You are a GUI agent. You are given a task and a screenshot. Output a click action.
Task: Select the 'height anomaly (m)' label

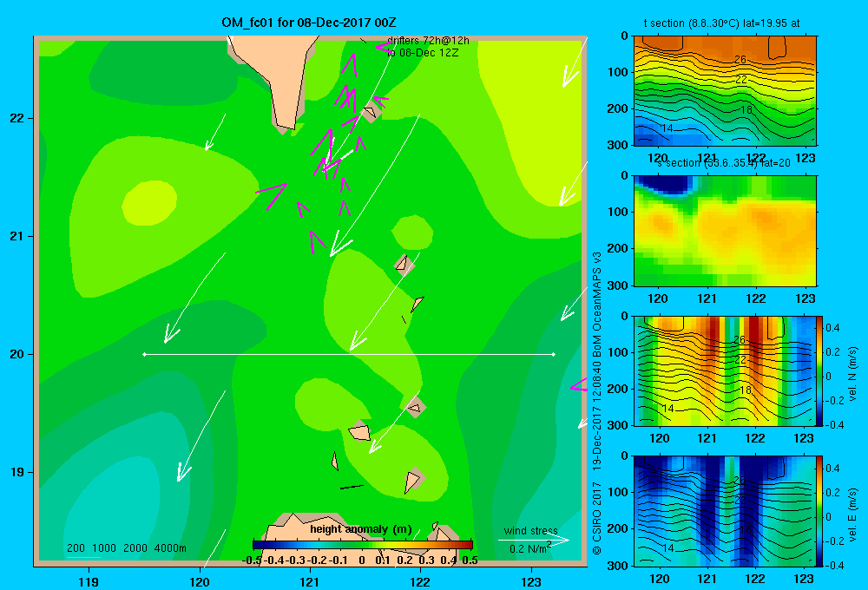click(x=361, y=529)
